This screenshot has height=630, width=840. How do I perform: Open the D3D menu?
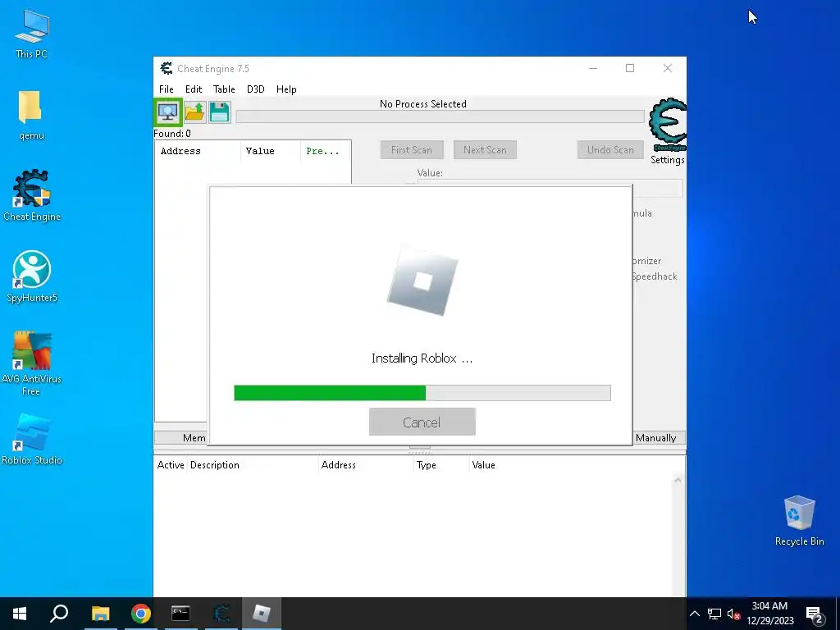tap(256, 89)
